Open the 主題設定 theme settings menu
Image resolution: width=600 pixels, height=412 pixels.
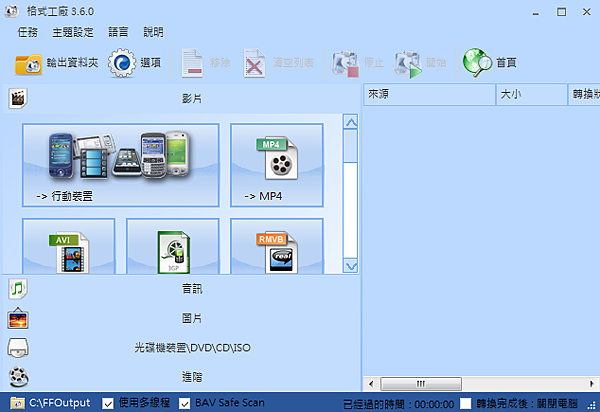click(x=73, y=32)
